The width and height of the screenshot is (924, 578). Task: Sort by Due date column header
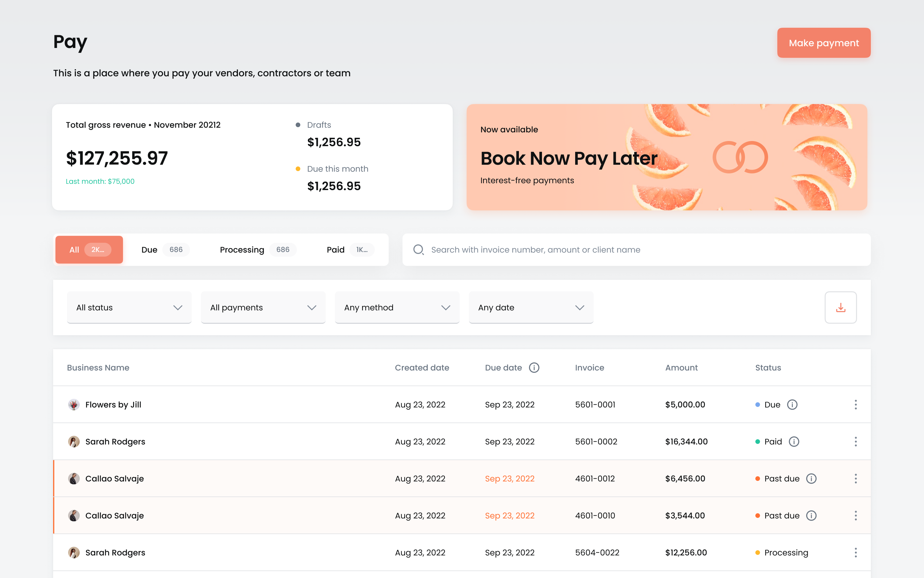coord(503,367)
